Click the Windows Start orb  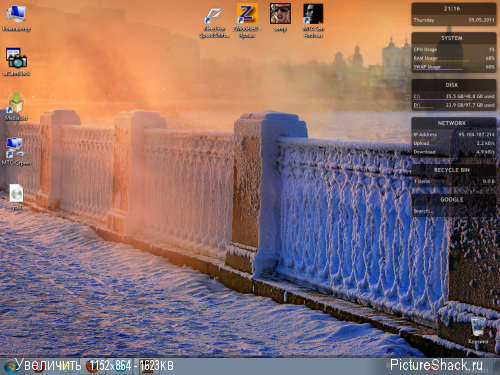[x=10, y=366]
